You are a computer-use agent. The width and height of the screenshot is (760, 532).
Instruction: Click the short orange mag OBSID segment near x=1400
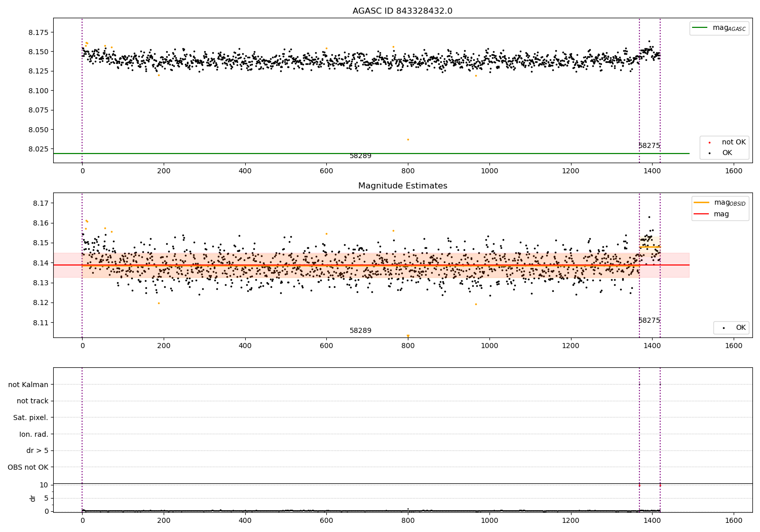pos(650,247)
